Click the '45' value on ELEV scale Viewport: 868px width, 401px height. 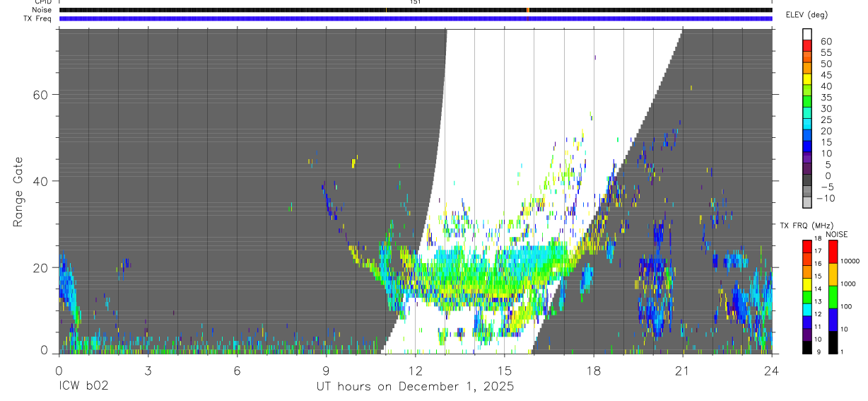(x=825, y=75)
